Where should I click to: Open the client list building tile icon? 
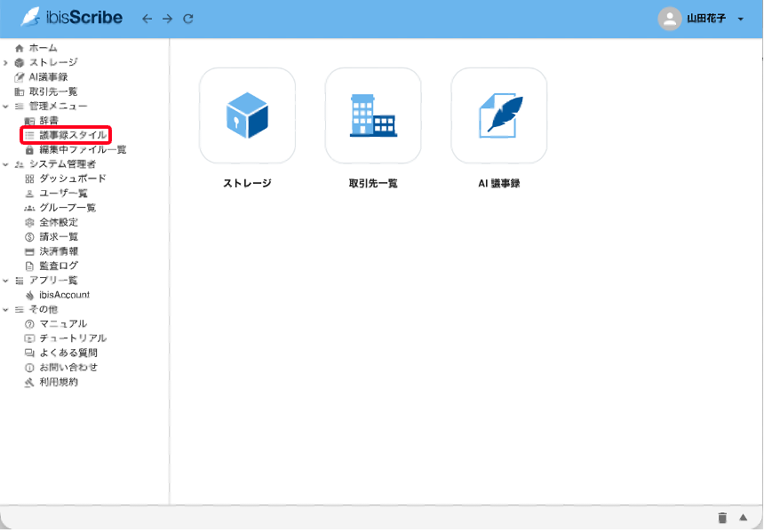(373, 115)
